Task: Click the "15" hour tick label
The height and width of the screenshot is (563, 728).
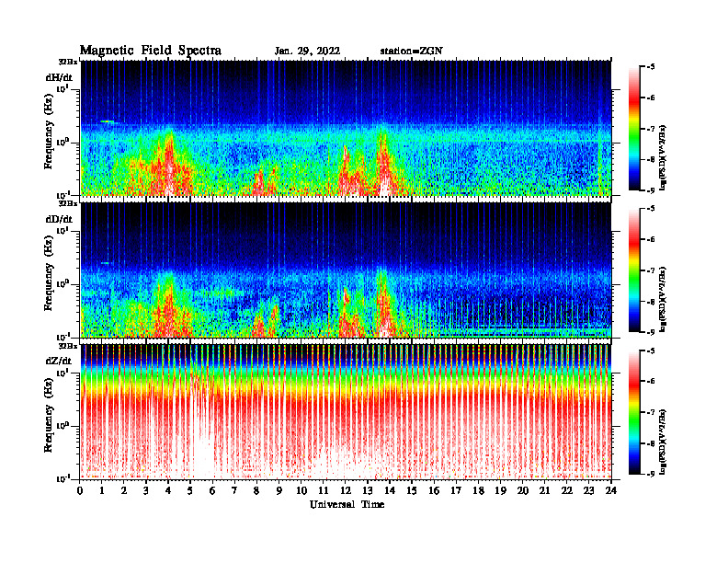Action: (x=412, y=491)
